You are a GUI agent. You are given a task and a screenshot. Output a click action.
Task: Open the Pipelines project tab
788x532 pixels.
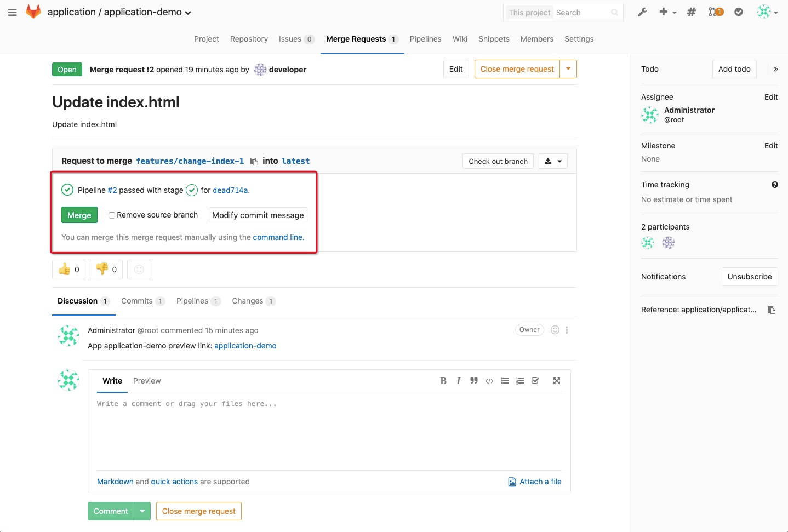(x=425, y=39)
